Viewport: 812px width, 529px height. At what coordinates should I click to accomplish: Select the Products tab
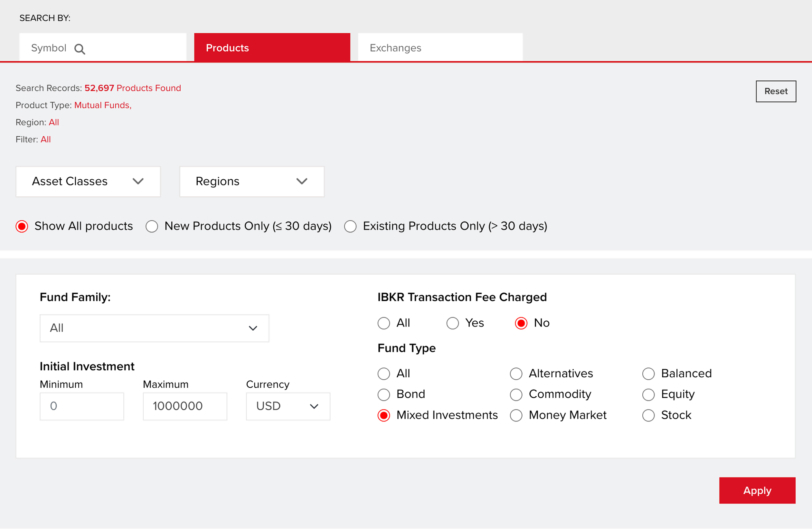(x=272, y=47)
